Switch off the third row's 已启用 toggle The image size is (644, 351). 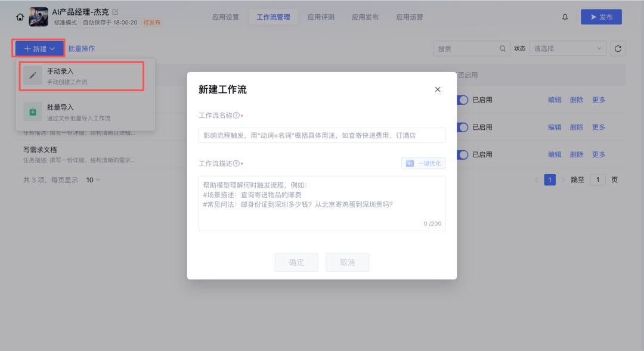pos(462,154)
